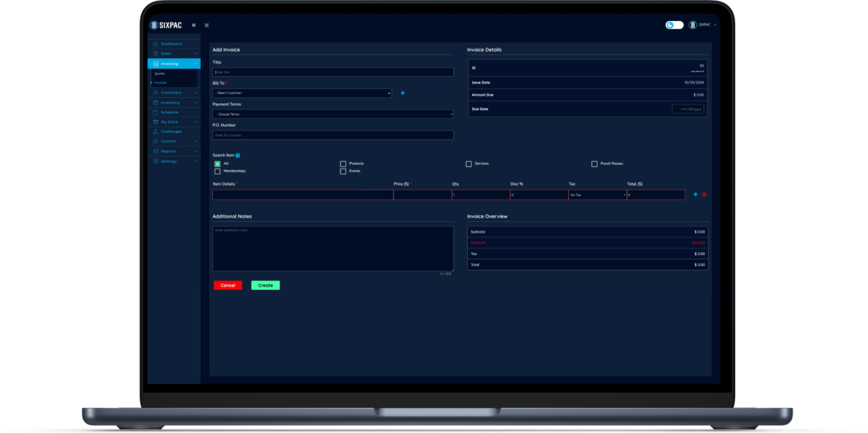Check the Services search item filter
Screen dimensions: 868x433
(x=469, y=164)
